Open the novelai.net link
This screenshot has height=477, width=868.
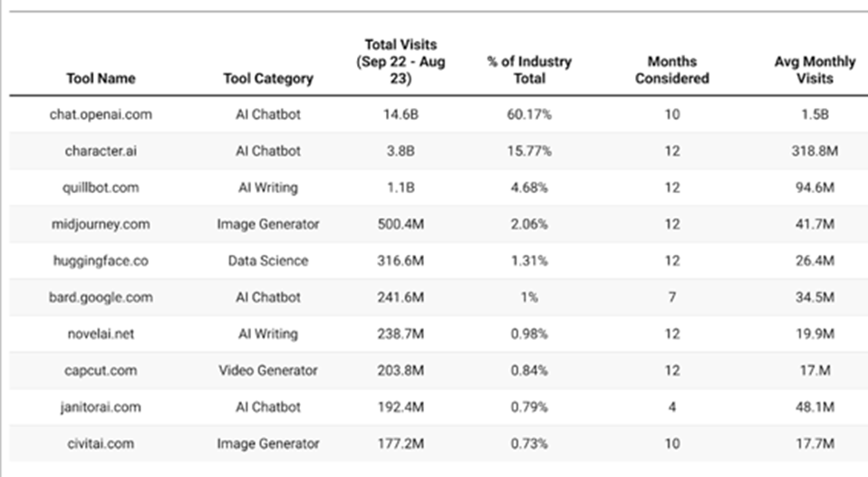point(100,334)
